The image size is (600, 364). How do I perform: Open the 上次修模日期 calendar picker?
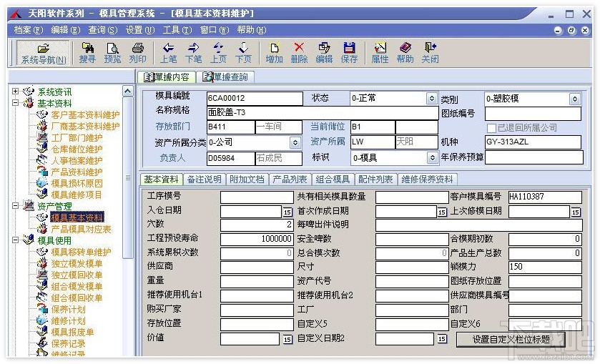coord(576,212)
